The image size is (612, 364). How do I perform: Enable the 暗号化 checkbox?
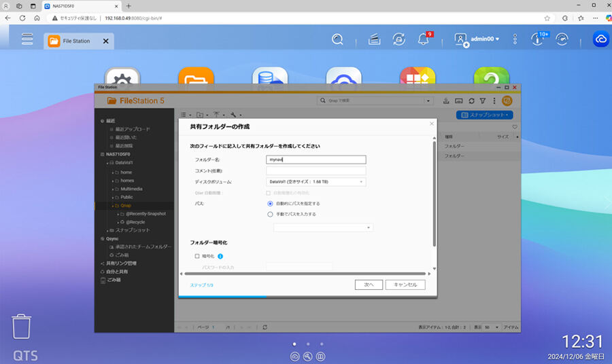click(x=197, y=256)
